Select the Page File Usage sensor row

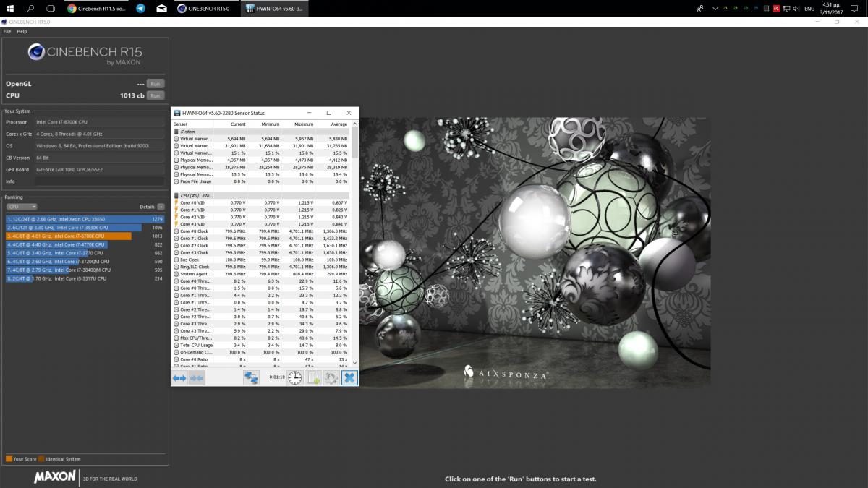tap(261, 181)
